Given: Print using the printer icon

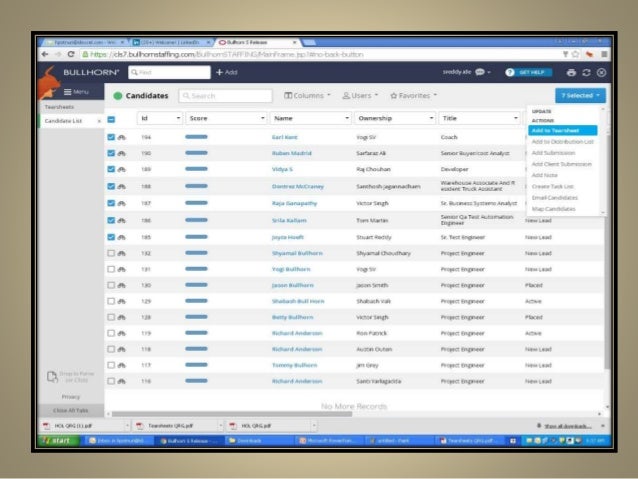Looking at the screenshot, I should point(571,72).
